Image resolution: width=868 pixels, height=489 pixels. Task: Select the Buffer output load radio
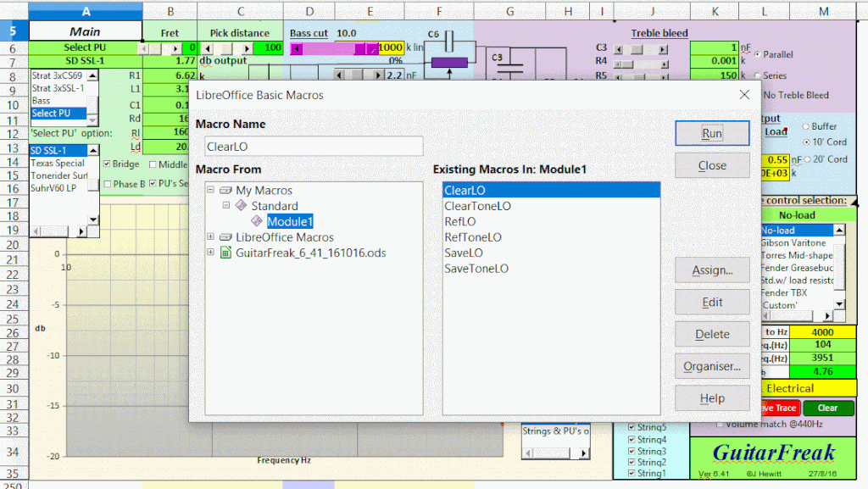tap(806, 126)
